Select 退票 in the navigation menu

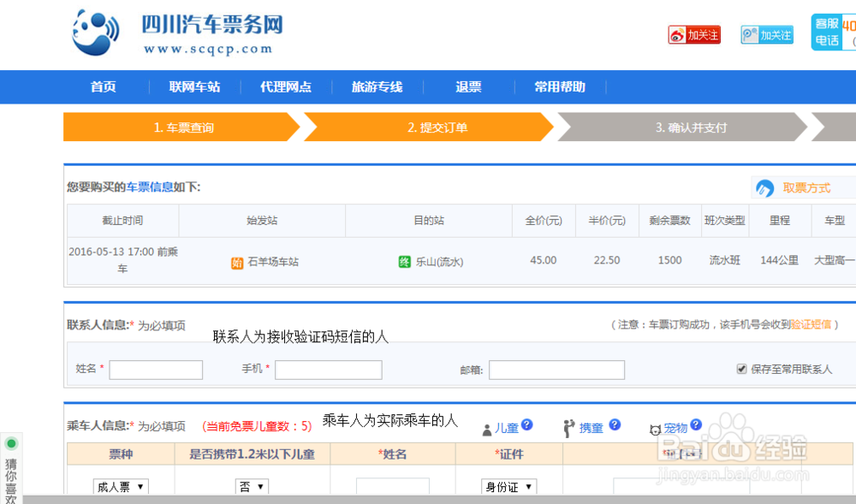[467, 86]
